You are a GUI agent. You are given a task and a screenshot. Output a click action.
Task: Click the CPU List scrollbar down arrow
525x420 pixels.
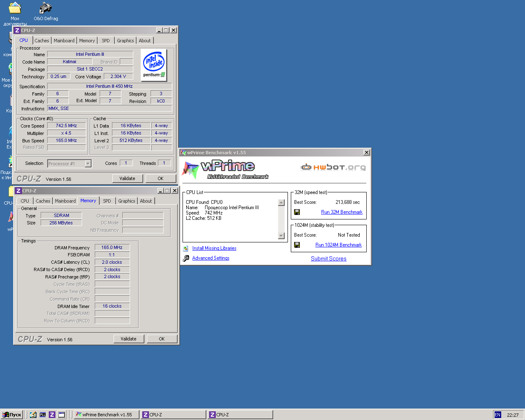(x=281, y=236)
